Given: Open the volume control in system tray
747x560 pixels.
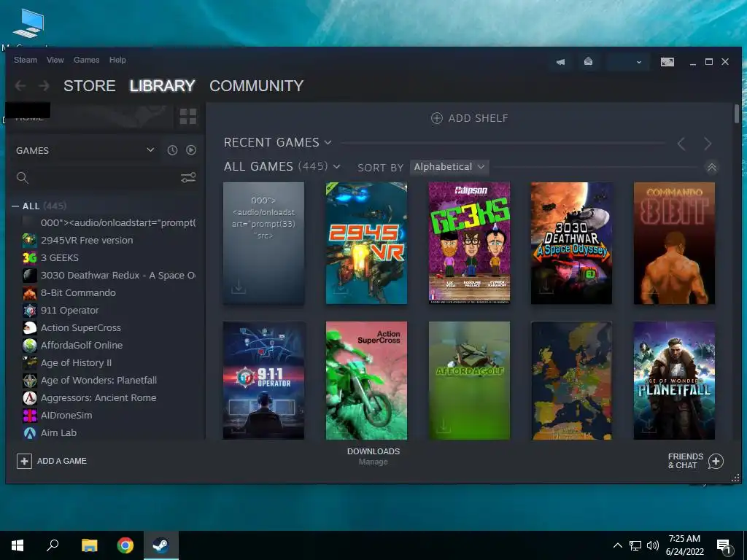Looking at the screenshot, I should 653,545.
